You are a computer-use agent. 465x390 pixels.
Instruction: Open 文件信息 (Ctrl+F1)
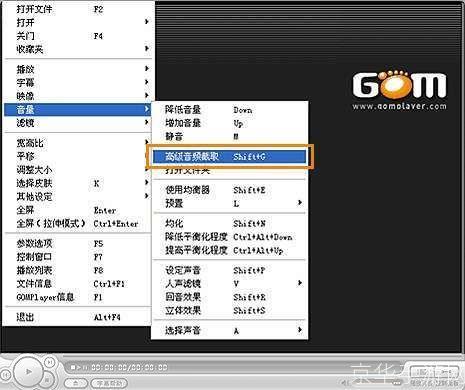pos(77,284)
